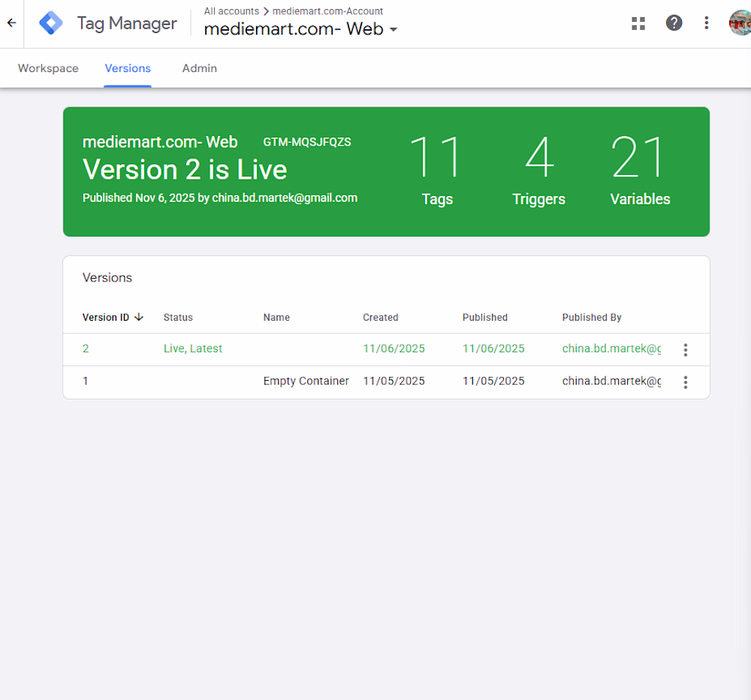Click the Name column header

tap(276, 317)
